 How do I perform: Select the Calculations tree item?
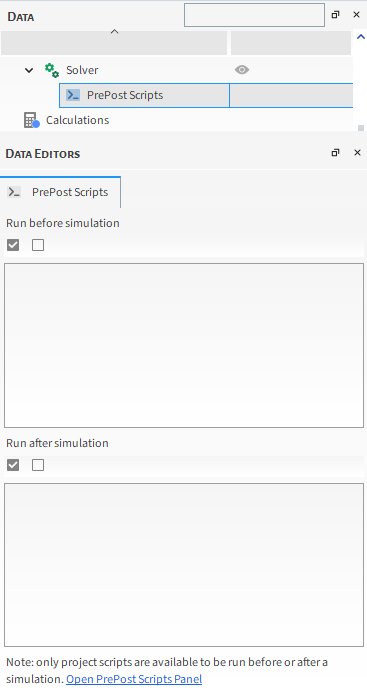click(x=77, y=120)
